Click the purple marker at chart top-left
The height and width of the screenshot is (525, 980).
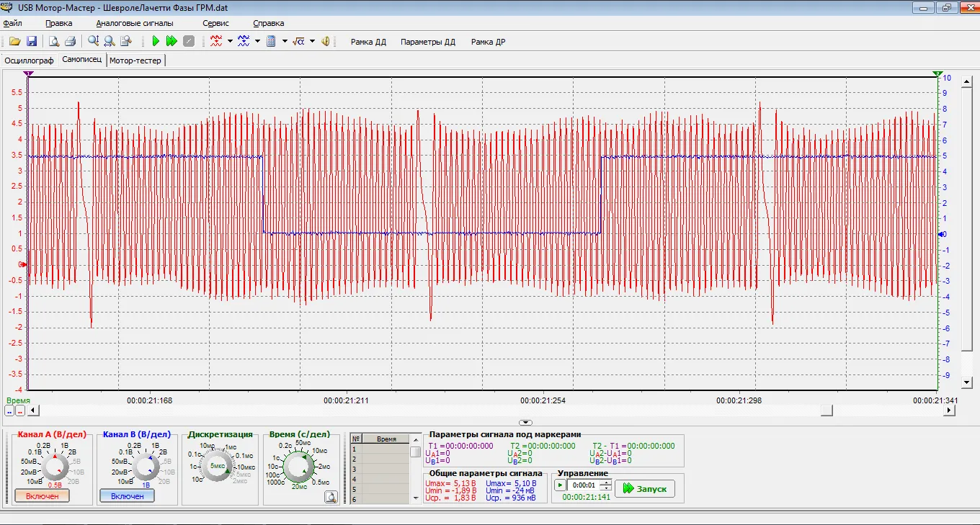(x=28, y=73)
